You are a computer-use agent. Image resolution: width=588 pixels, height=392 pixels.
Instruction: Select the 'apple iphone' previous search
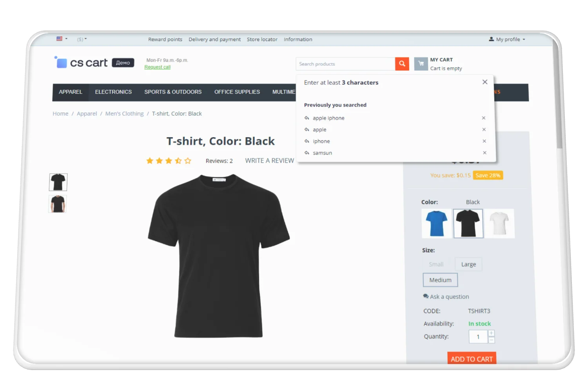(328, 118)
